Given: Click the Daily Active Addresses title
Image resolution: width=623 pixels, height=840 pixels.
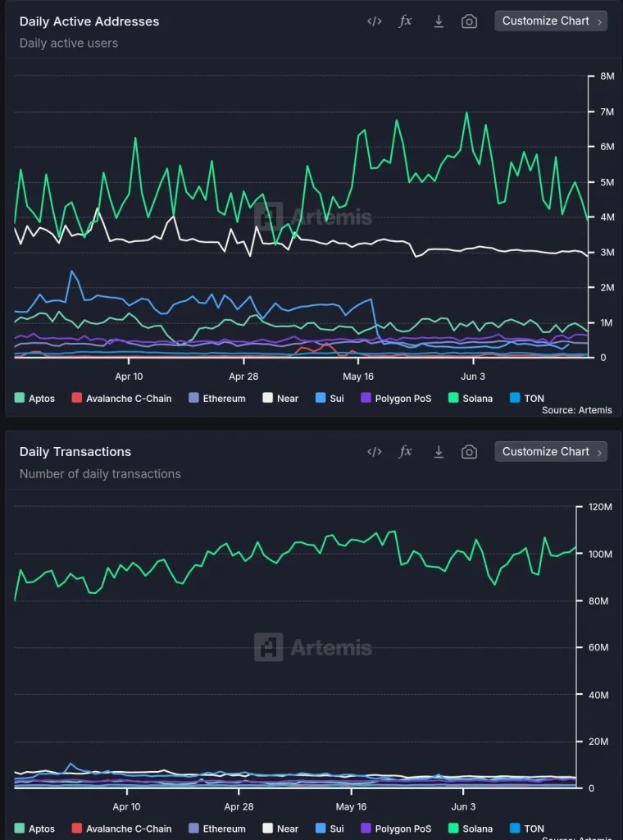Looking at the screenshot, I should 89,21.
